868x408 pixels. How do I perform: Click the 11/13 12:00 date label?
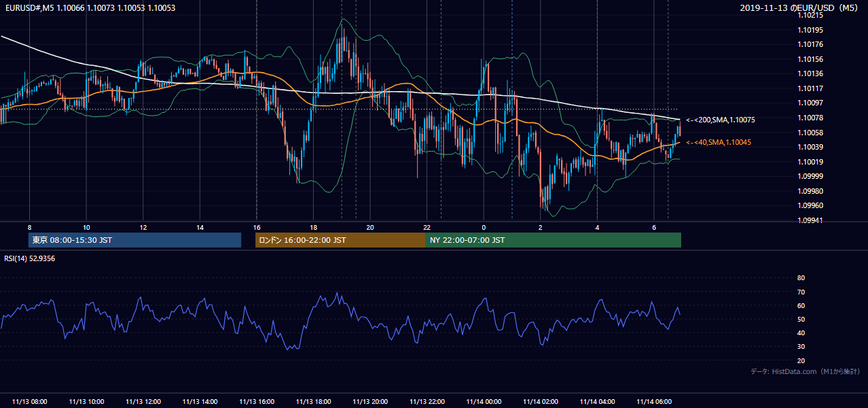pyautogui.click(x=143, y=402)
